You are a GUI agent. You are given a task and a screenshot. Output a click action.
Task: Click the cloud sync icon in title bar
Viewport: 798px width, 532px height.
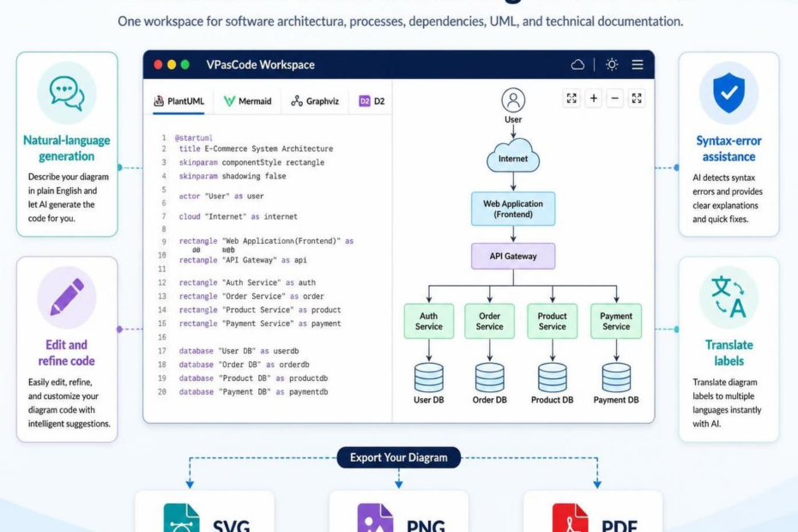click(577, 64)
